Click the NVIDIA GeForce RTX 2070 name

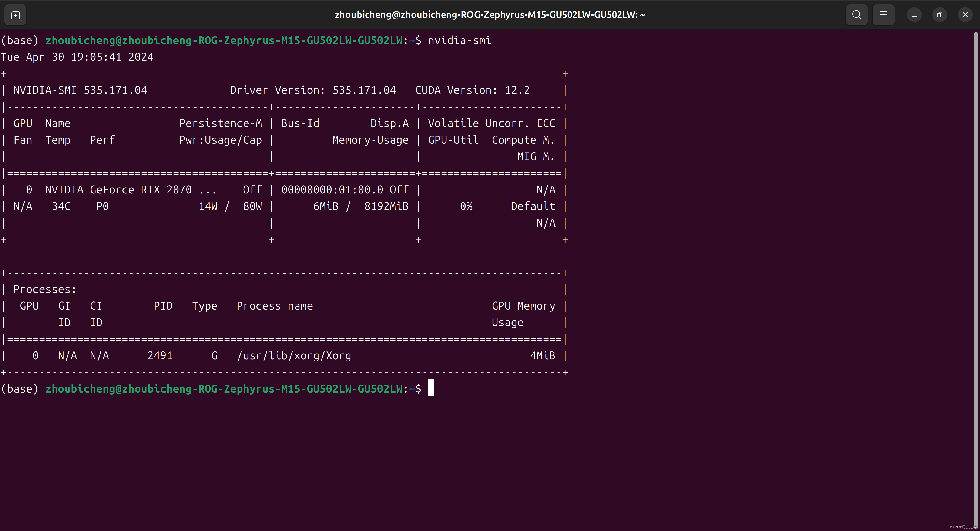coord(118,190)
